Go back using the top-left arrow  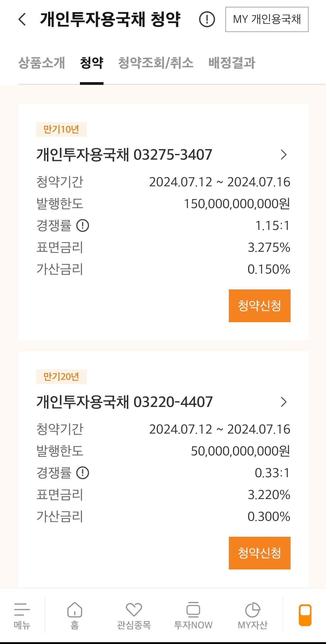coord(22,19)
